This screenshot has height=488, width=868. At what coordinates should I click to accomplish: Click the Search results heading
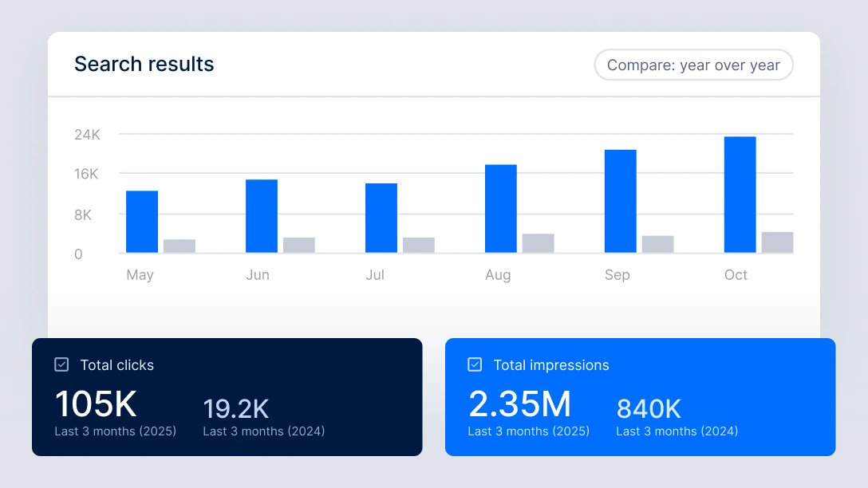pos(144,64)
